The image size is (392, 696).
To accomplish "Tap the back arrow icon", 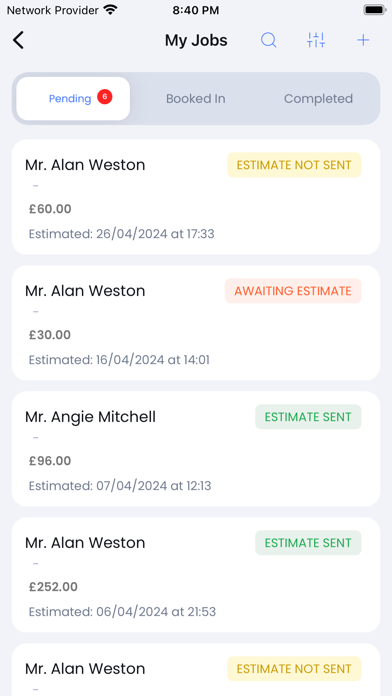I will pos(18,40).
